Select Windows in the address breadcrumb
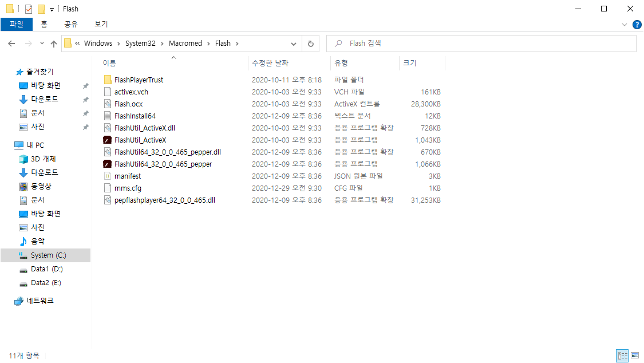644x363 pixels. coord(98,44)
